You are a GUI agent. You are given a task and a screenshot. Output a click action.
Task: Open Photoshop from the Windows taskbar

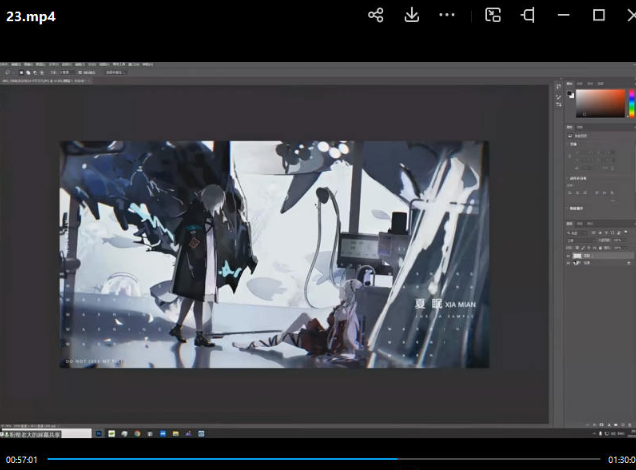99,434
